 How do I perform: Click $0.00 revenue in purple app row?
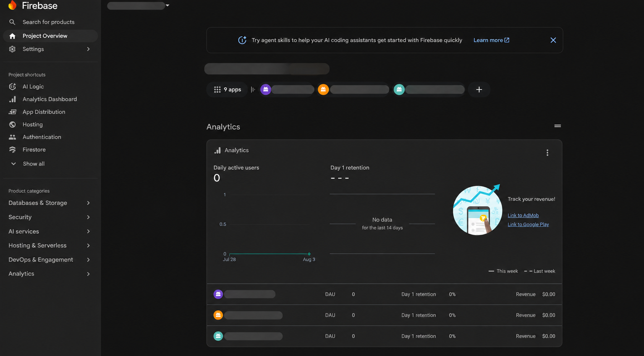coord(549,294)
